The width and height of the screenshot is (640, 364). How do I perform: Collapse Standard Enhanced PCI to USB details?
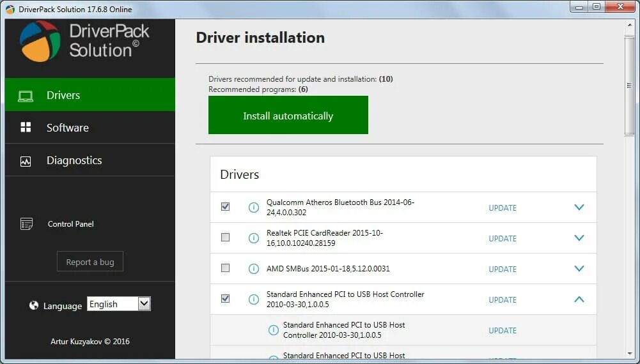pyautogui.click(x=579, y=300)
